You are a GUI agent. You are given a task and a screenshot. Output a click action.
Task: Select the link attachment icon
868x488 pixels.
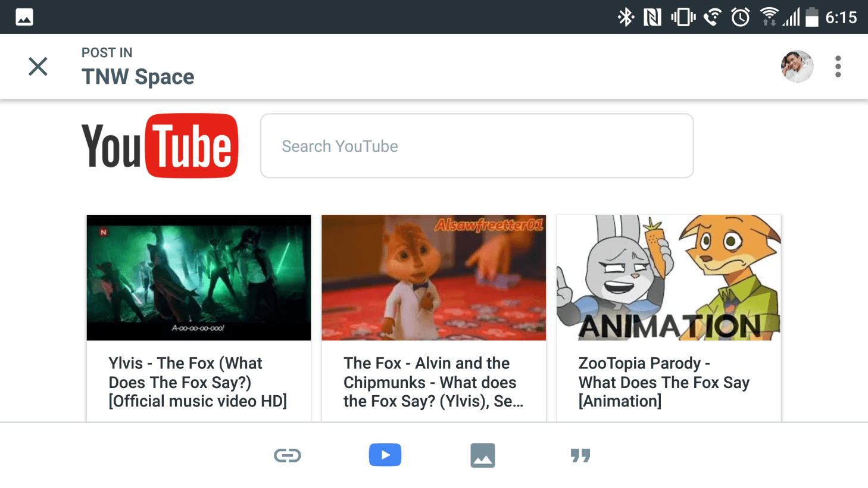288,455
